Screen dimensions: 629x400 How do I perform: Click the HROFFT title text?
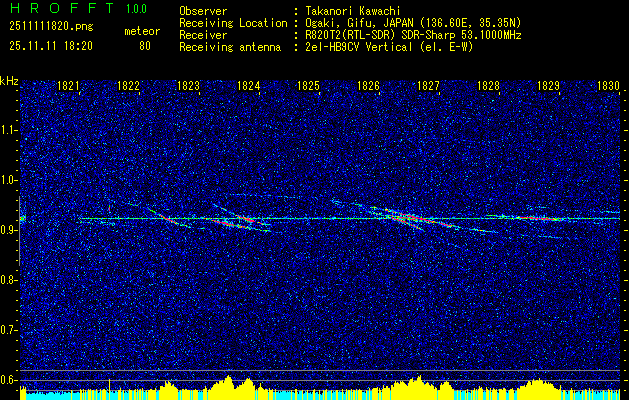click(x=62, y=8)
